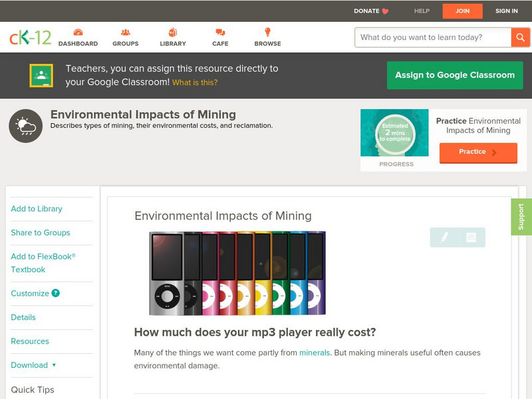Select Share to Groups in sidebar

[x=41, y=233]
